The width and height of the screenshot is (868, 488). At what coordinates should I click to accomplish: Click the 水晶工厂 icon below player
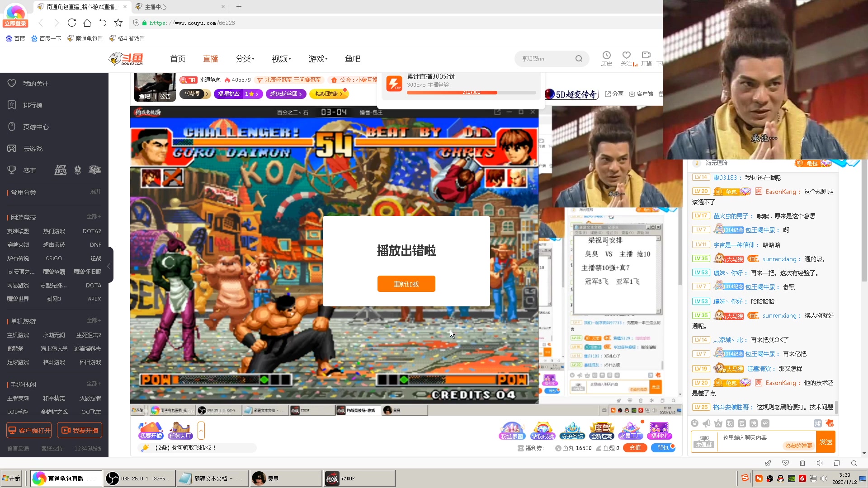(631, 431)
